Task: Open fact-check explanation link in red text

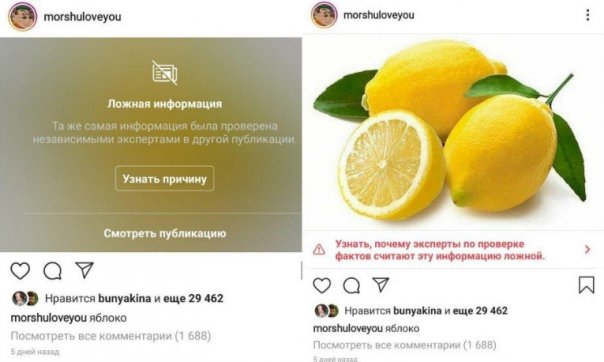Action: (x=440, y=250)
